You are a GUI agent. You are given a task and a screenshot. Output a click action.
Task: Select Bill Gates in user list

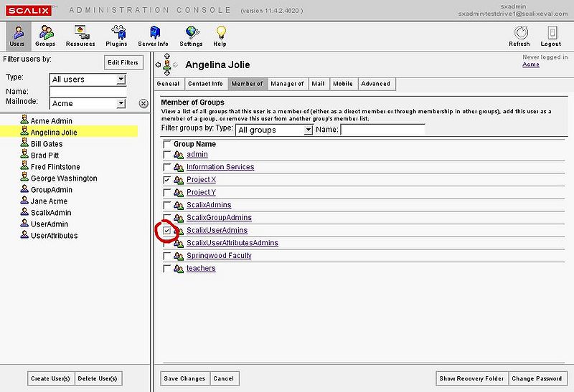tap(47, 144)
